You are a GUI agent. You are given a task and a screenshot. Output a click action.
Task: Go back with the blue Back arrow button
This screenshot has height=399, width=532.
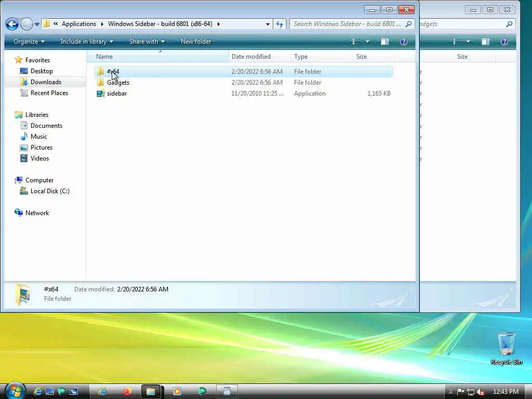coord(12,24)
